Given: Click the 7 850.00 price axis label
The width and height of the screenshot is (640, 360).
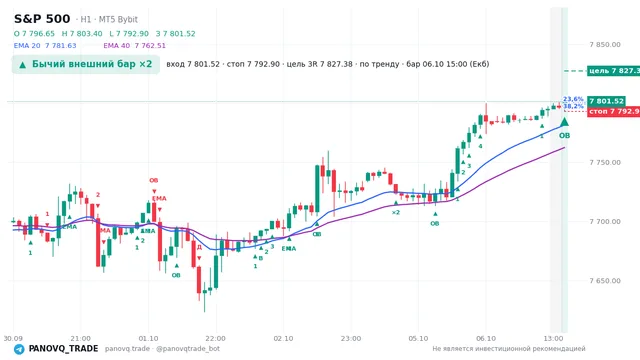Looking at the screenshot, I should coord(605,44).
